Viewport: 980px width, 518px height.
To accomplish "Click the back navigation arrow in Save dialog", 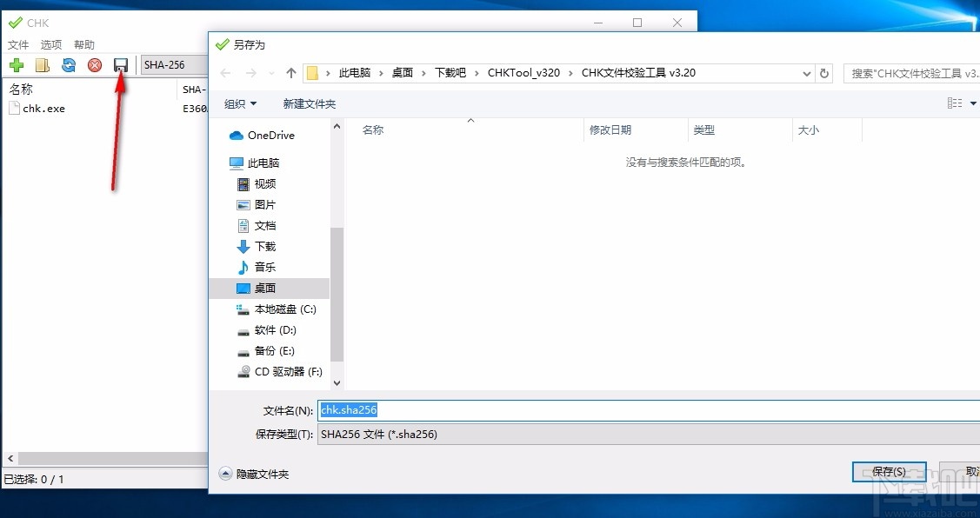I will tap(225, 73).
